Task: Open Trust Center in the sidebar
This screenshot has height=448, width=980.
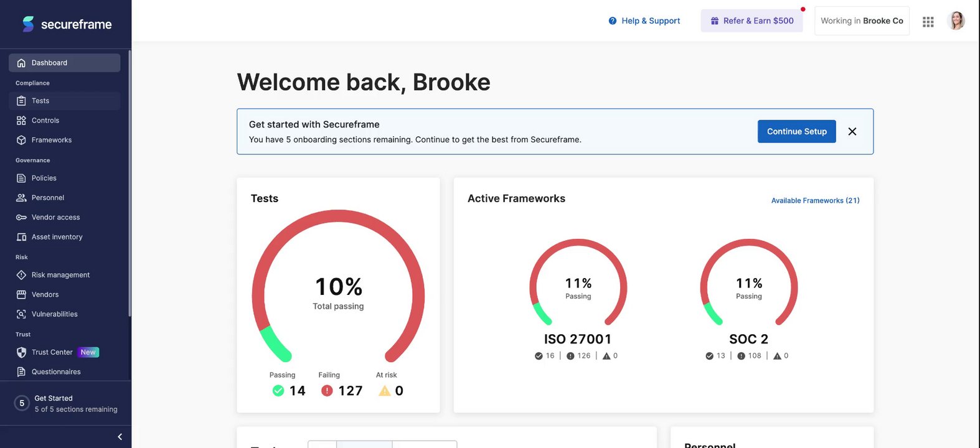Action: point(65,352)
